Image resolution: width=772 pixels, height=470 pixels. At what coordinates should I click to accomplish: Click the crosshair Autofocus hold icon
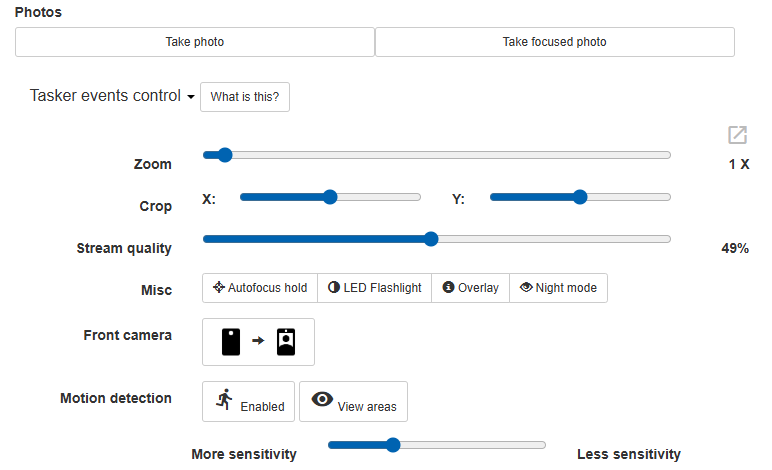tap(218, 288)
